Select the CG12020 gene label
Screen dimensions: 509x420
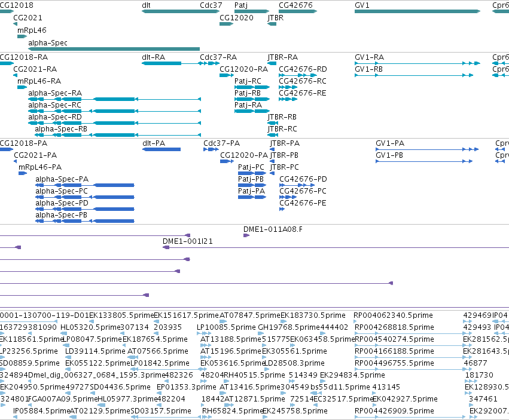(236, 17)
